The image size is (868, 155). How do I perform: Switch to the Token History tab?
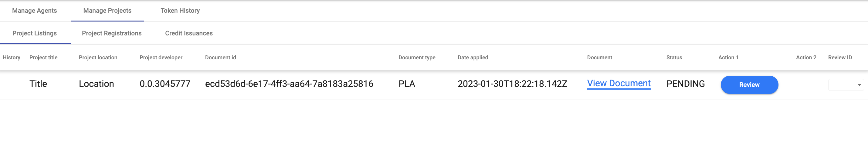180,11
